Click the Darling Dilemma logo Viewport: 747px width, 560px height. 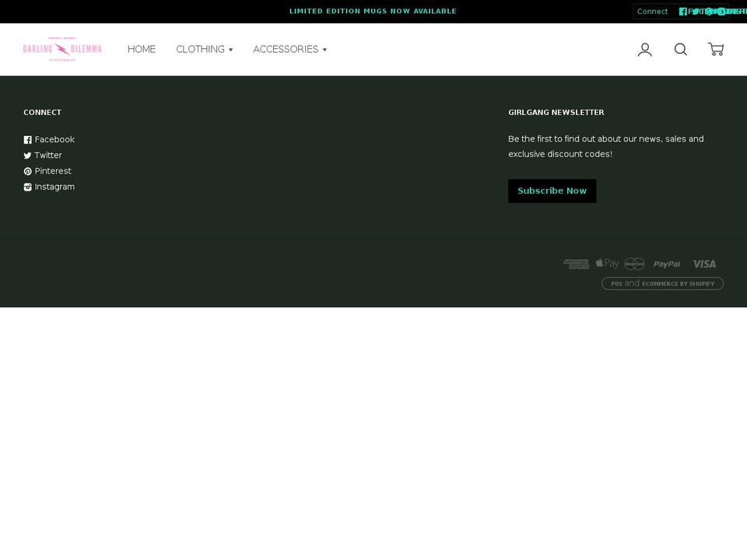[62, 49]
